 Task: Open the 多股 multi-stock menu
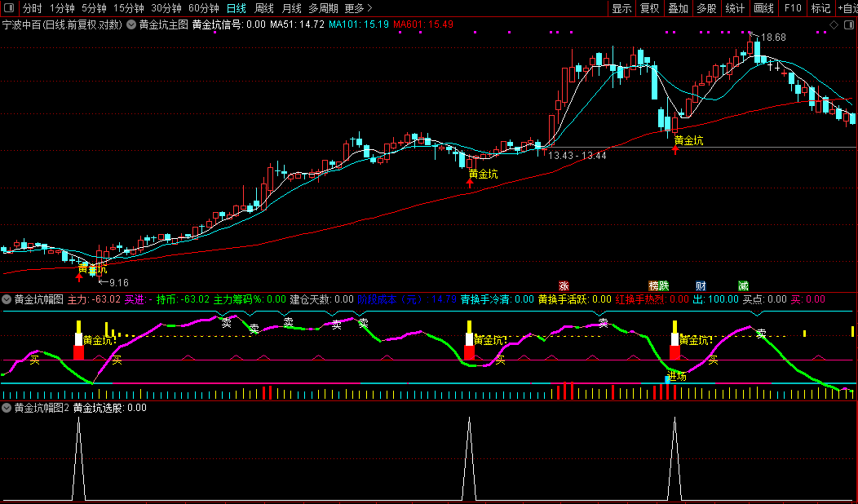click(x=706, y=8)
